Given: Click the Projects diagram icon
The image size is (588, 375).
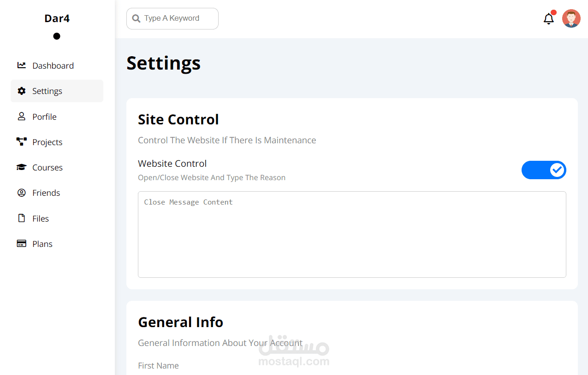Looking at the screenshot, I should click(21, 142).
